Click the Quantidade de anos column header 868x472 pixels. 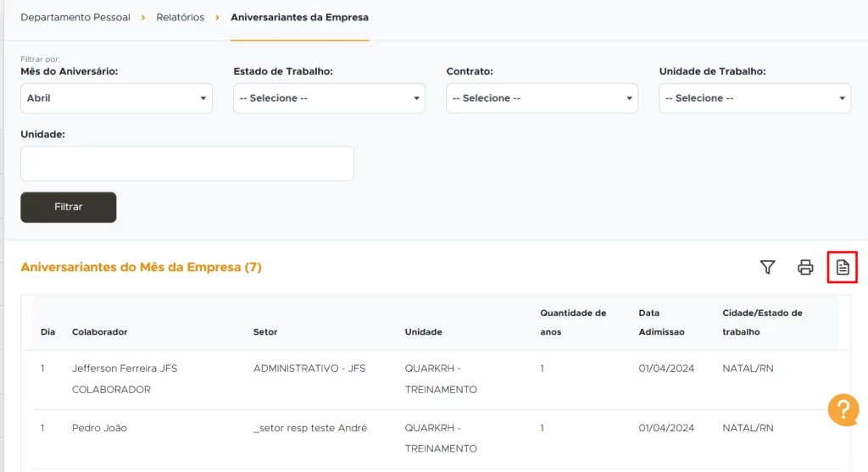tap(573, 323)
